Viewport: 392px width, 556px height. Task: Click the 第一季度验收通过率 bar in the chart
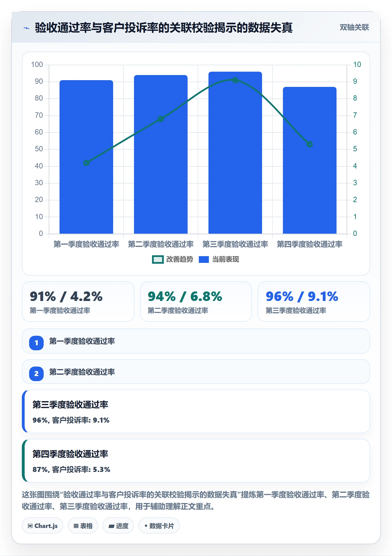[86, 157]
